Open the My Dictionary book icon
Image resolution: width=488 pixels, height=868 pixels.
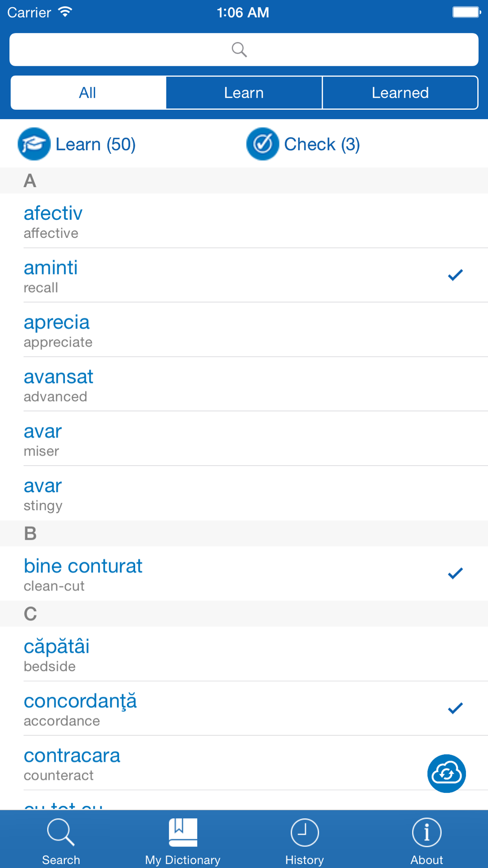(183, 832)
